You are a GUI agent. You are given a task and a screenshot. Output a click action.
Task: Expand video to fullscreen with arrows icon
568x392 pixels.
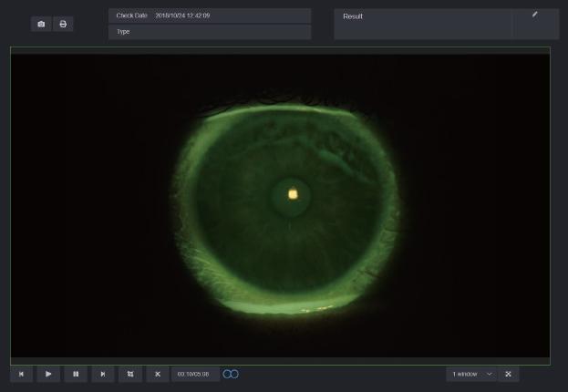point(509,374)
